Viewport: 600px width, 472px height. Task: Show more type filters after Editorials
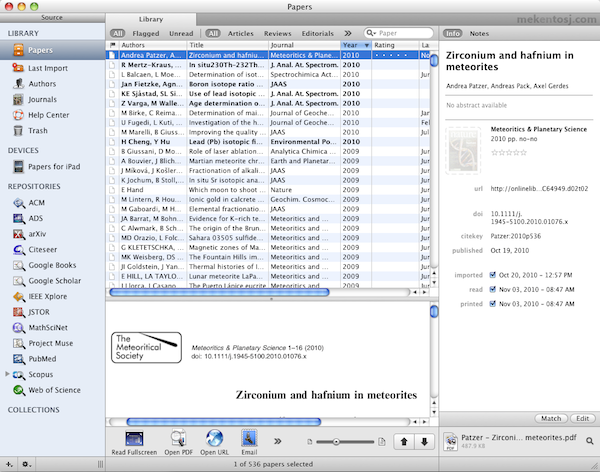(x=347, y=33)
